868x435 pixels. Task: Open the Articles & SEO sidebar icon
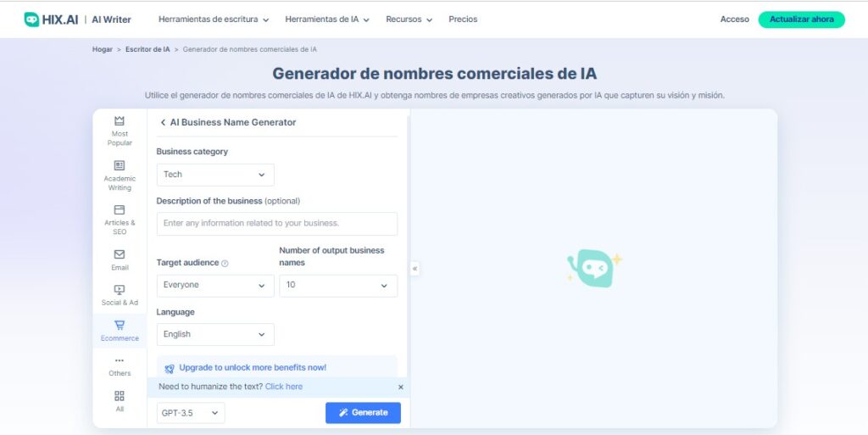(120, 209)
